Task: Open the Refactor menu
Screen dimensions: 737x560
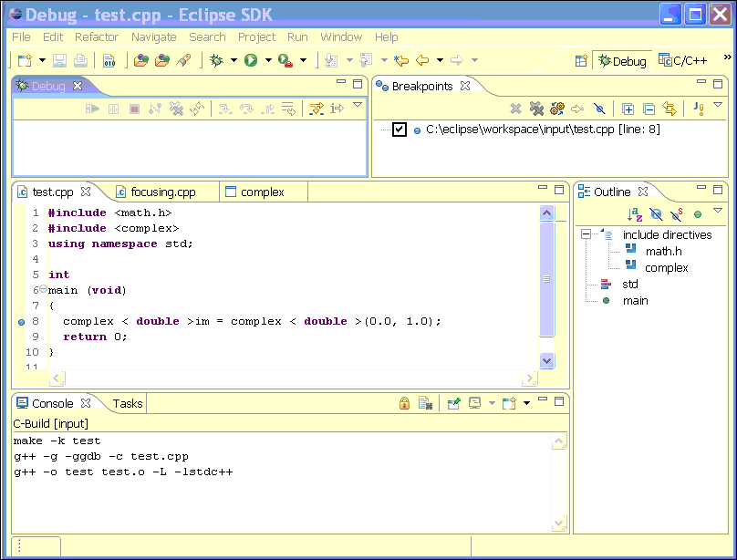Action: pos(97,36)
